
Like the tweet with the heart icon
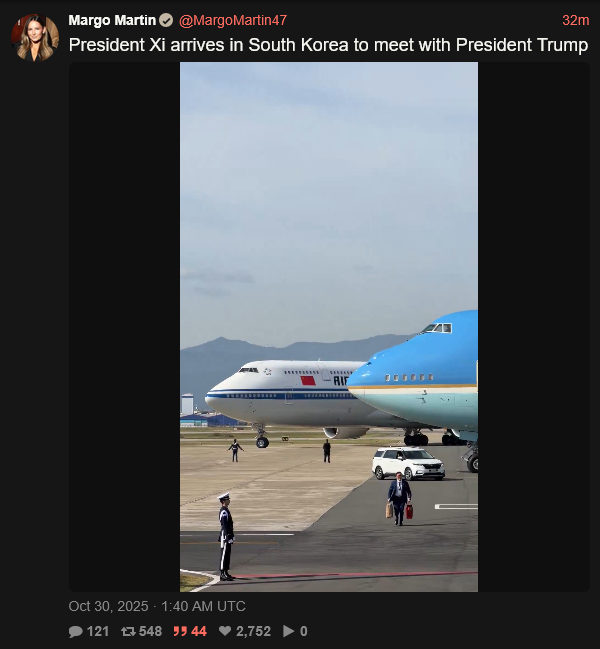tap(225, 631)
